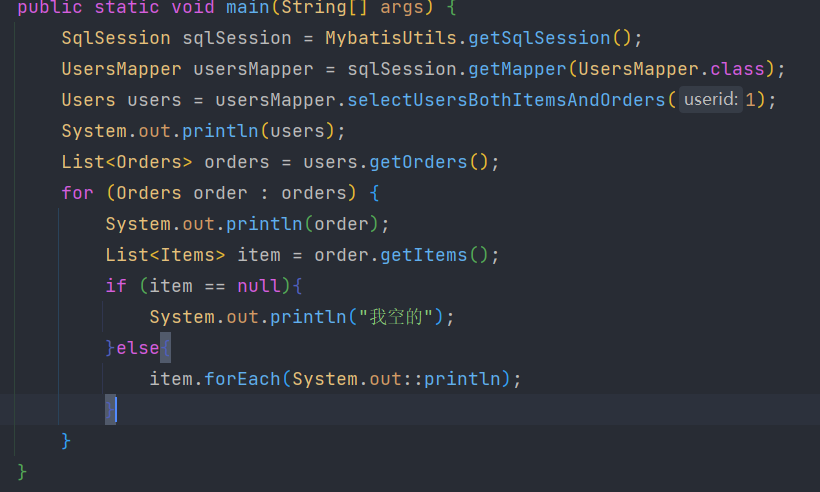Click highlighted opening brace after else

click(165, 348)
